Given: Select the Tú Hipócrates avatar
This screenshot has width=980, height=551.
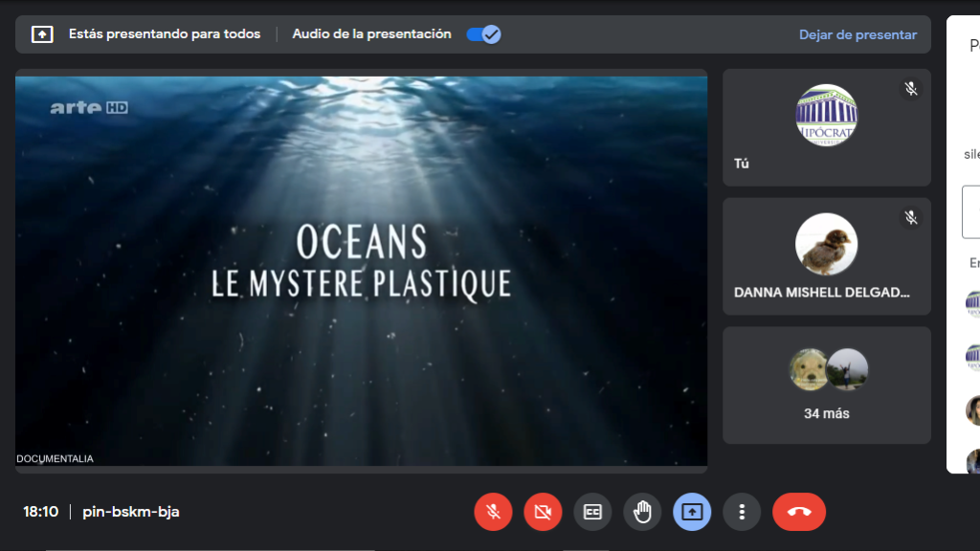Looking at the screenshot, I should point(827,116).
